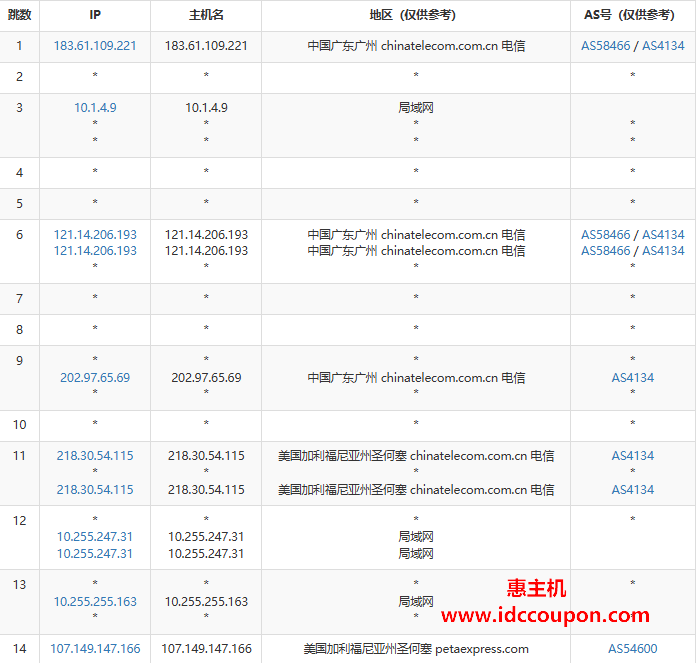Click the www.idccoupon.com watermark text
Screen dimensions: 696x663
pyautogui.click(x=545, y=615)
